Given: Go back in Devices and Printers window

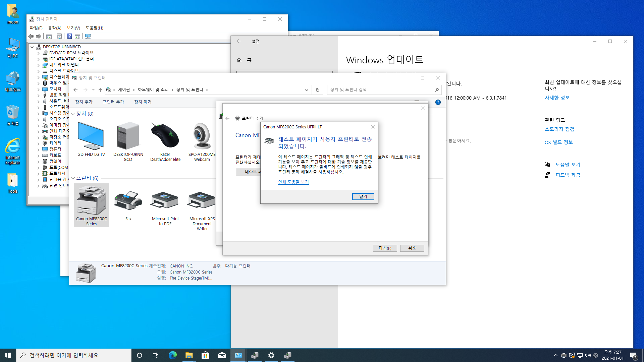Looking at the screenshot, I should point(75,90).
